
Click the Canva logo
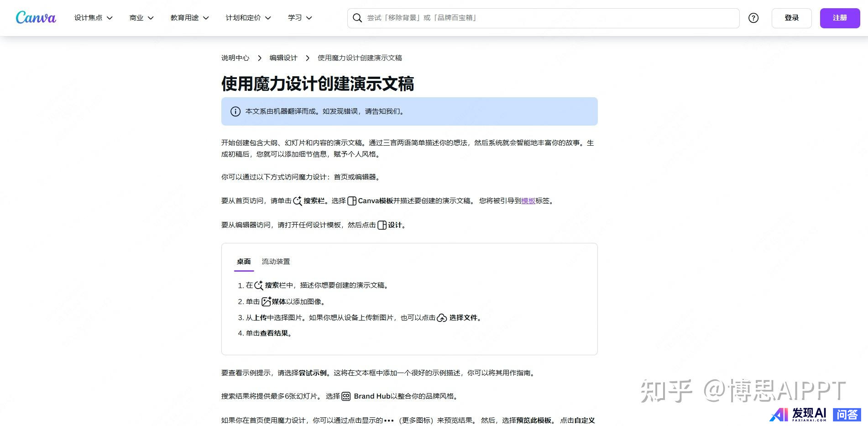[36, 18]
